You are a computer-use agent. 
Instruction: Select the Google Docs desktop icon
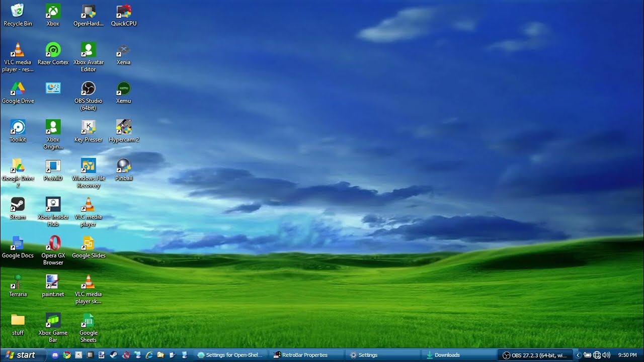tap(18, 247)
